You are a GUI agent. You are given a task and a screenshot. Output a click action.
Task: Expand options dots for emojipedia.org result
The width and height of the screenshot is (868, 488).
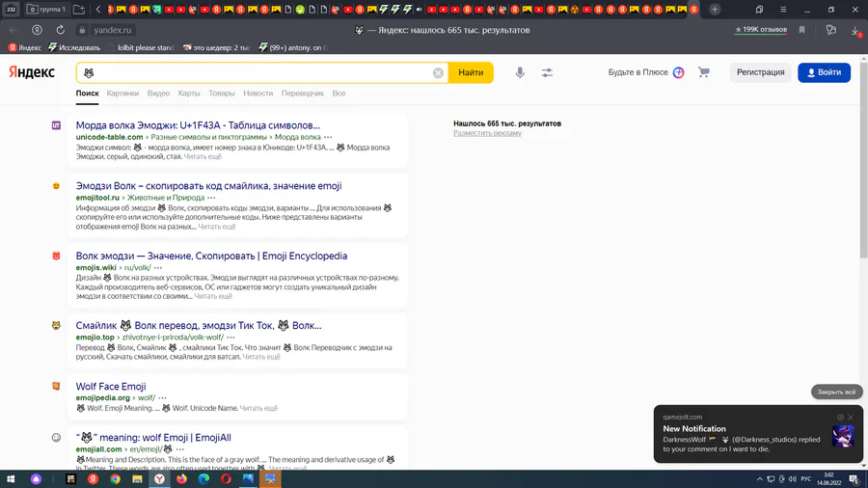[x=162, y=397]
